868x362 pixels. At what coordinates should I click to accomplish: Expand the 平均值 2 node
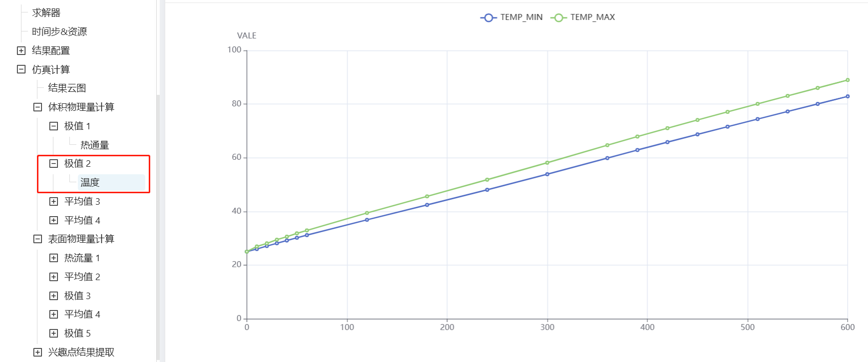(53, 277)
